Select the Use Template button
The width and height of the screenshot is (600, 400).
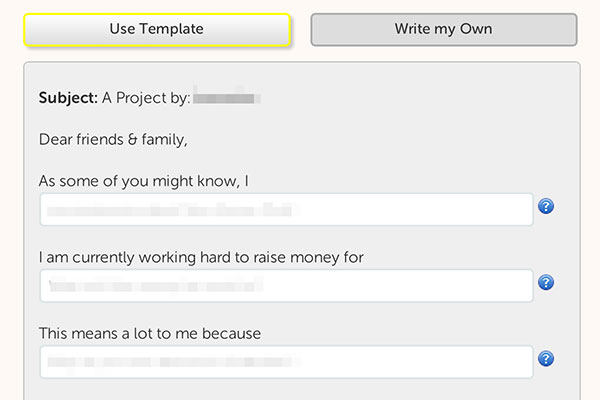pyautogui.click(x=157, y=30)
